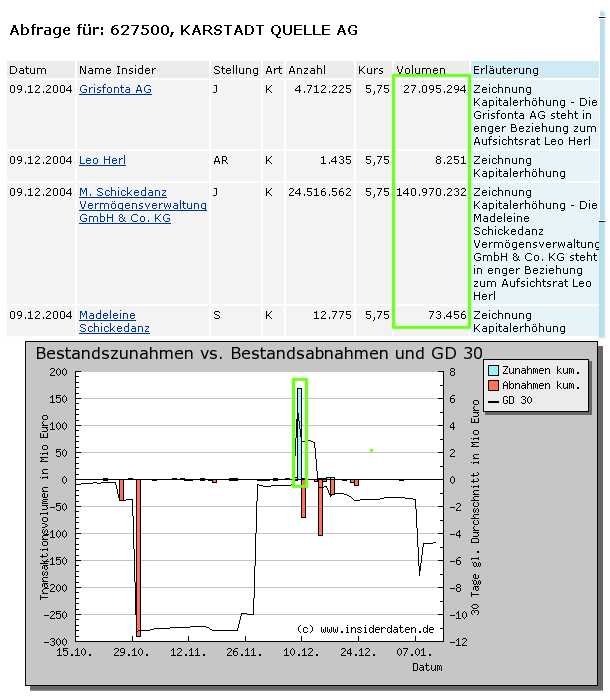Click the Stellung column header
610x700 pixels.
(235, 70)
